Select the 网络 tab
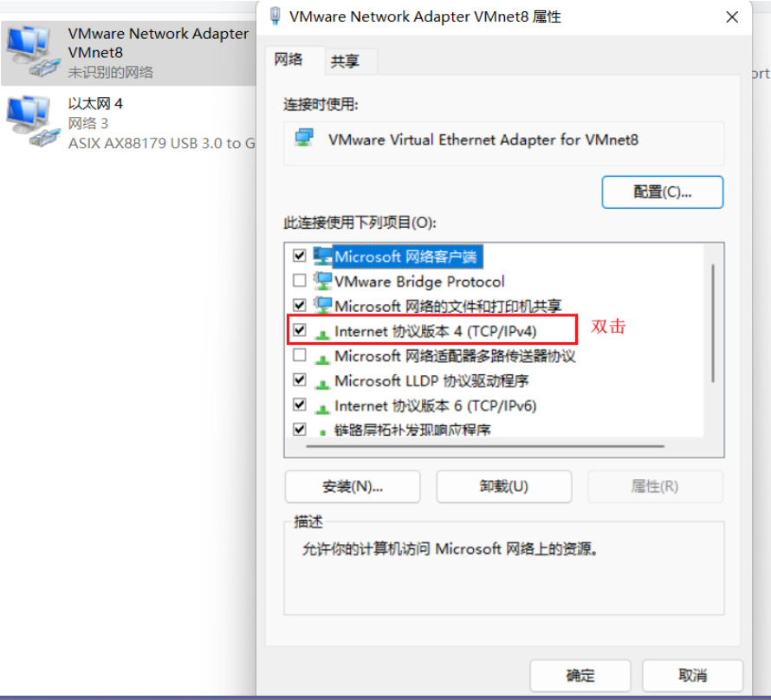Screen dimensions: 771x700 click(288, 60)
